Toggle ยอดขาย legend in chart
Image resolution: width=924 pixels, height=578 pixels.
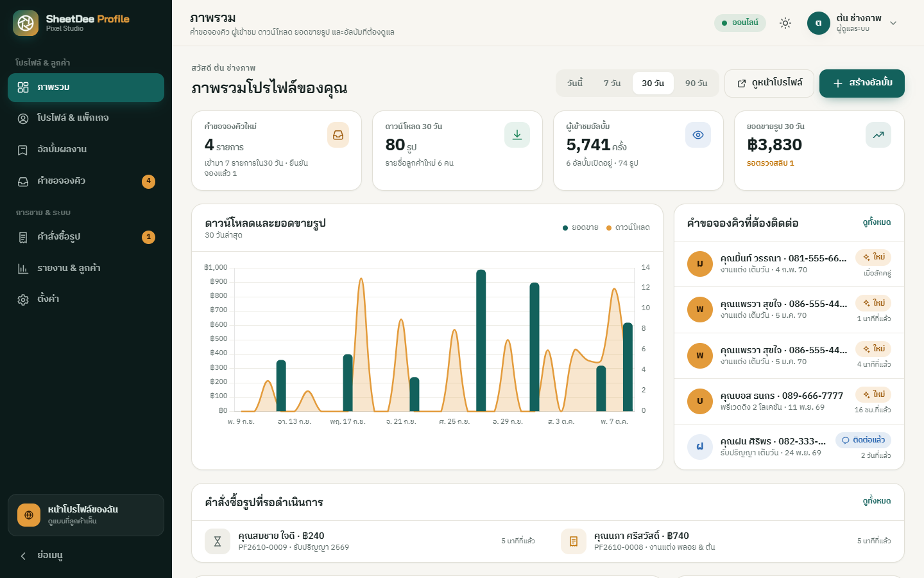(581, 227)
